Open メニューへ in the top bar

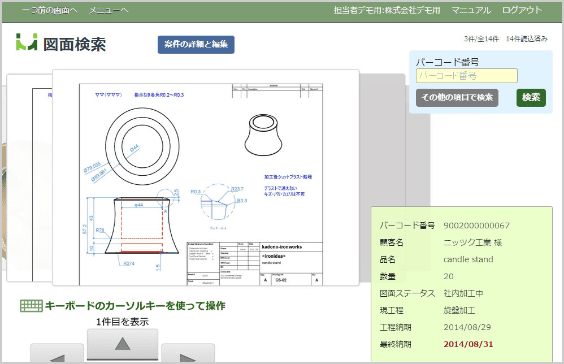click(x=108, y=10)
